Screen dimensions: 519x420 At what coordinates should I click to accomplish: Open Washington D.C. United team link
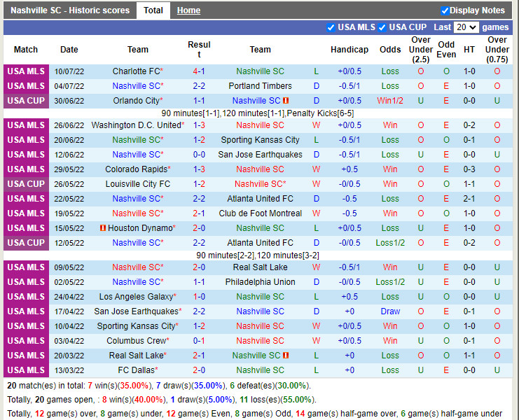[136, 125]
